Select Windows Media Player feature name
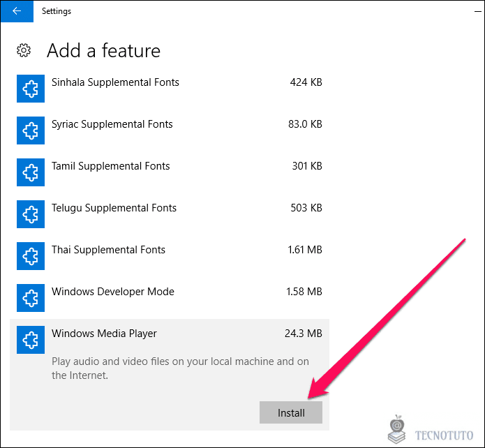 point(104,334)
